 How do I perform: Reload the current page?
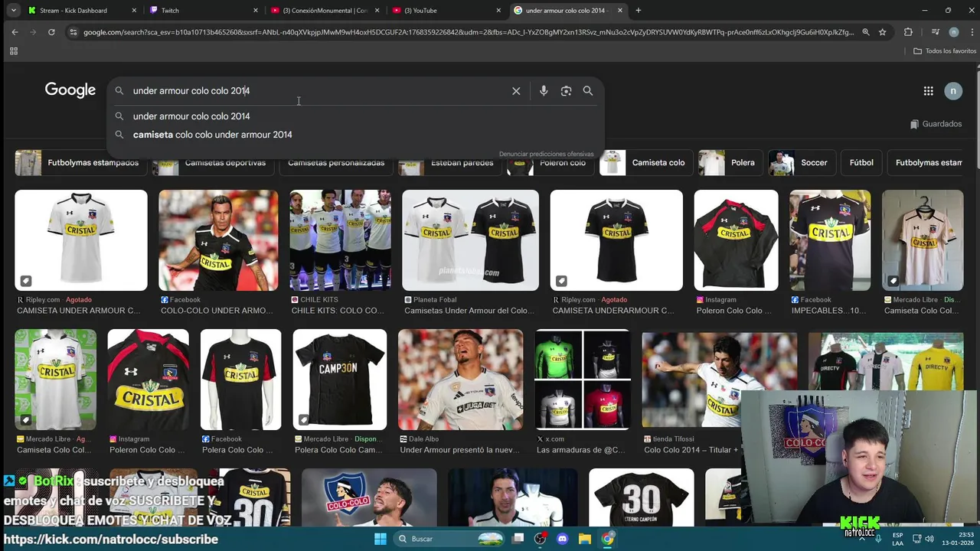pos(51,32)
